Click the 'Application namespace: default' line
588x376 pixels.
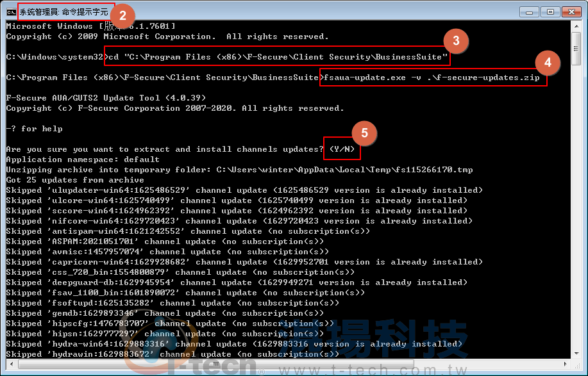(x=83, y=159)
